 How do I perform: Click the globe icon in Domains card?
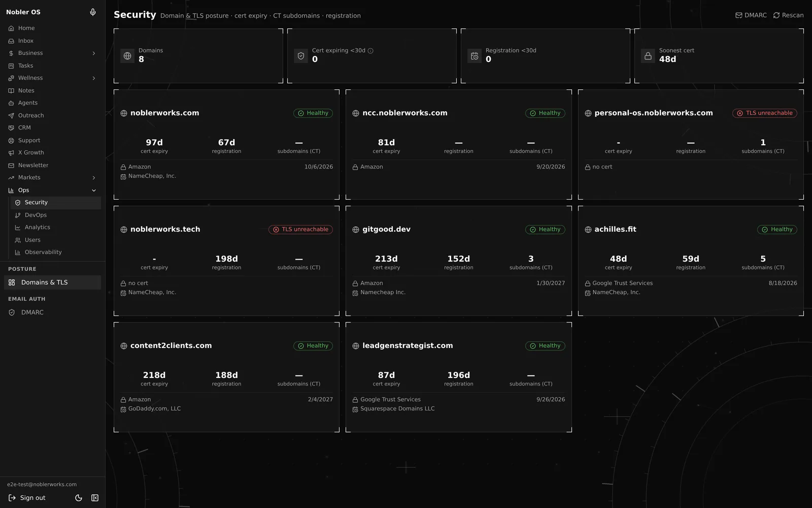tap(127, 56)
